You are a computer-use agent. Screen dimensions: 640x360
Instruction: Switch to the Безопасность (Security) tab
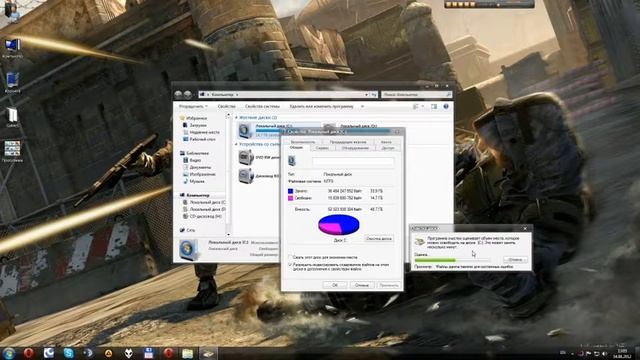302,142
